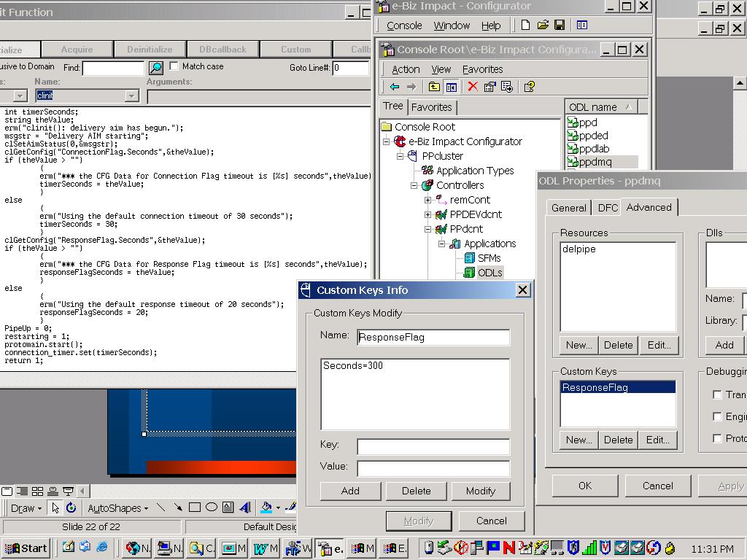The image size is (747, 560).
Task: Click the Free Rotate tool in Draw toolbar
Action: 71,507
